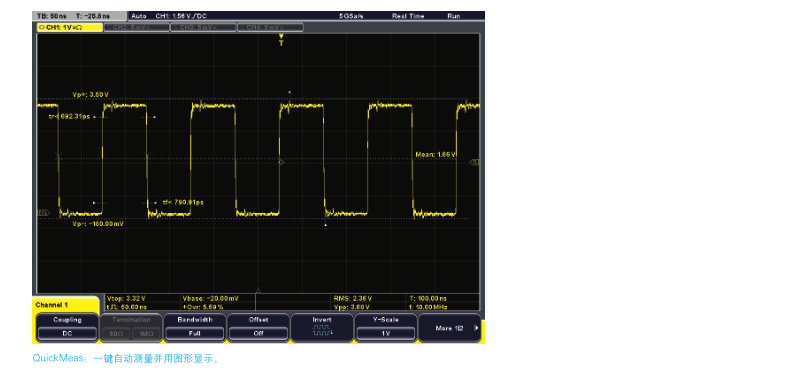This screenshot has height=376, width=786.
Task: Click the Invert waveform icon
Action: 322,330
